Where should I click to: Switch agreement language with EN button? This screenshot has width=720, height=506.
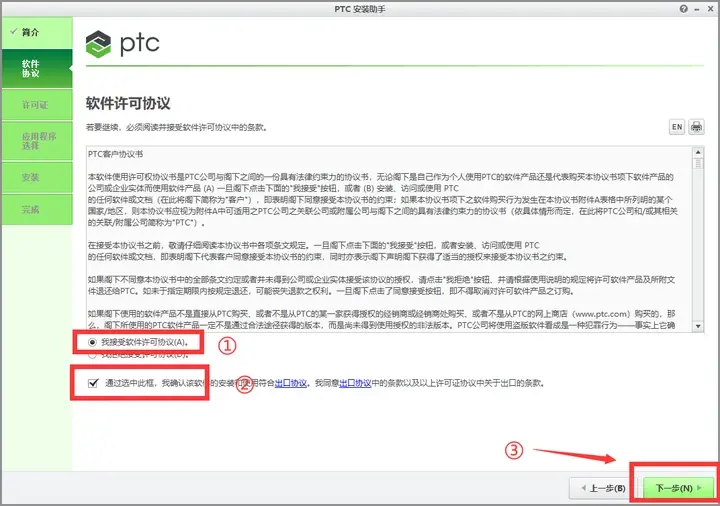point(677,127)
